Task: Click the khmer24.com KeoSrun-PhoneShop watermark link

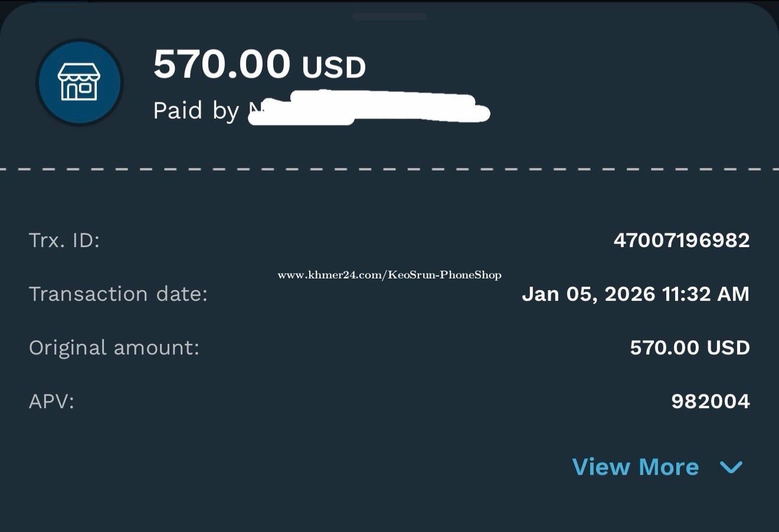Action: [389, 275]
